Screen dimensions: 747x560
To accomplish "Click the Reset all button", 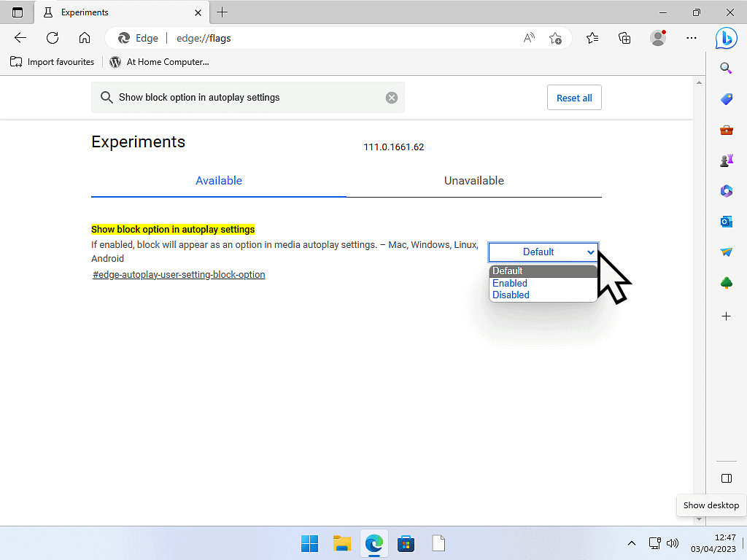I will (x=574, y=98).
